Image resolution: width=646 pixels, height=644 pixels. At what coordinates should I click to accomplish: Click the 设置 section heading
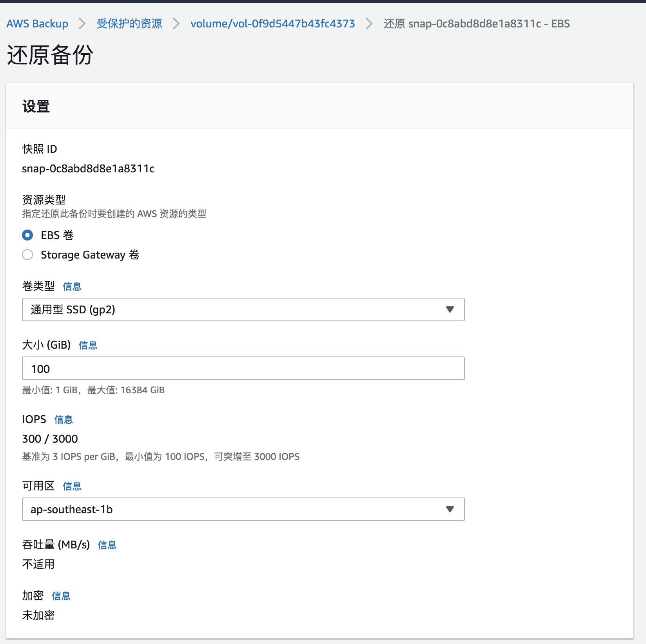tap(36, 106)
